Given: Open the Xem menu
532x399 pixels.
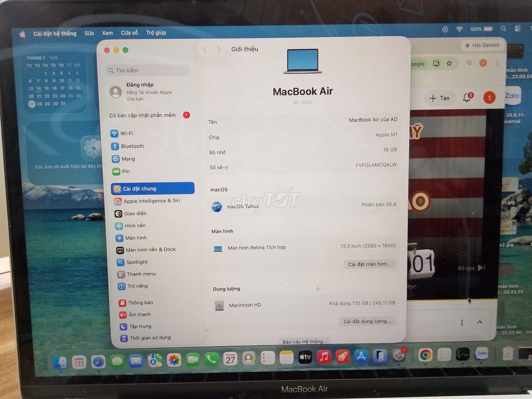Looking at the screenshot, I should pyautogui.click(x=107, y=33).
